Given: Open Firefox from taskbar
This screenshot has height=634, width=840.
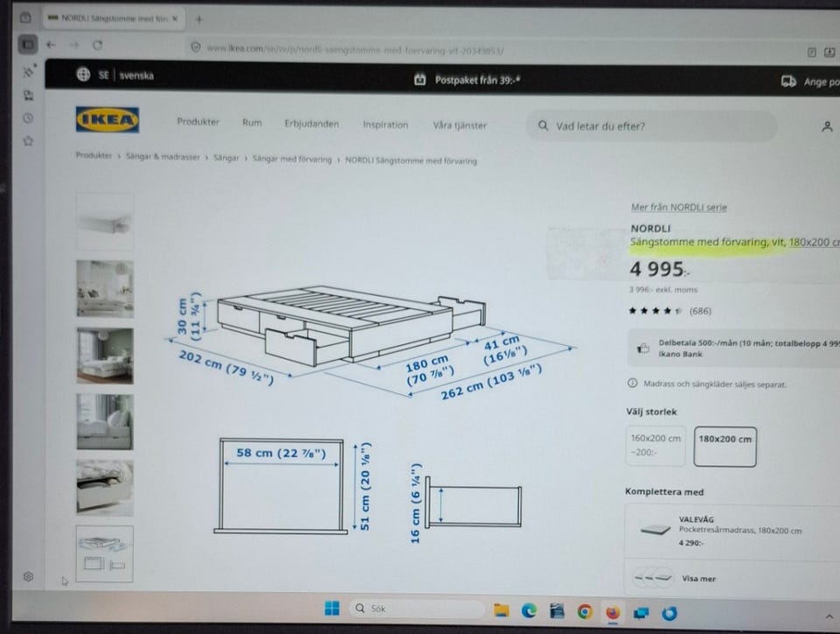Looking at the screenshot, I should click(x=612, y=612).
